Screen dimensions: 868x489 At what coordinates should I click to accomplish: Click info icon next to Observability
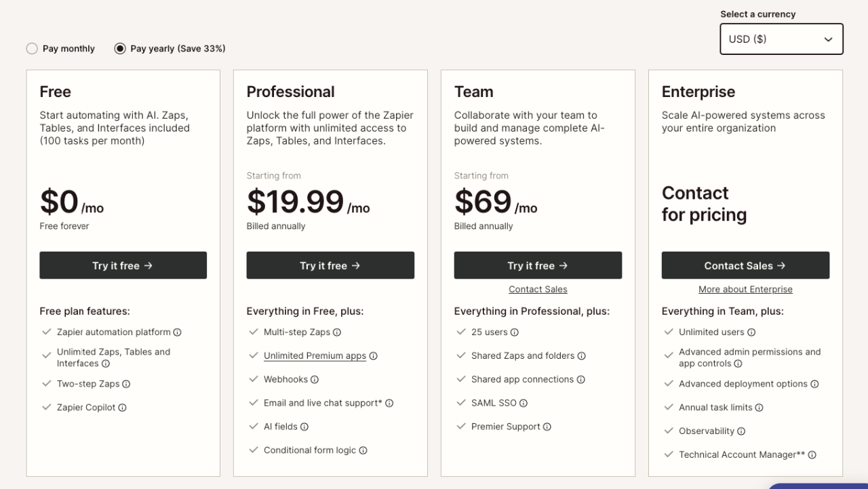(x=741, y=431)
